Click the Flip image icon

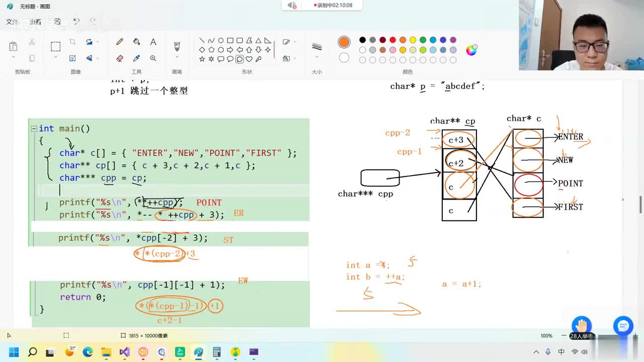pos(89,58)
